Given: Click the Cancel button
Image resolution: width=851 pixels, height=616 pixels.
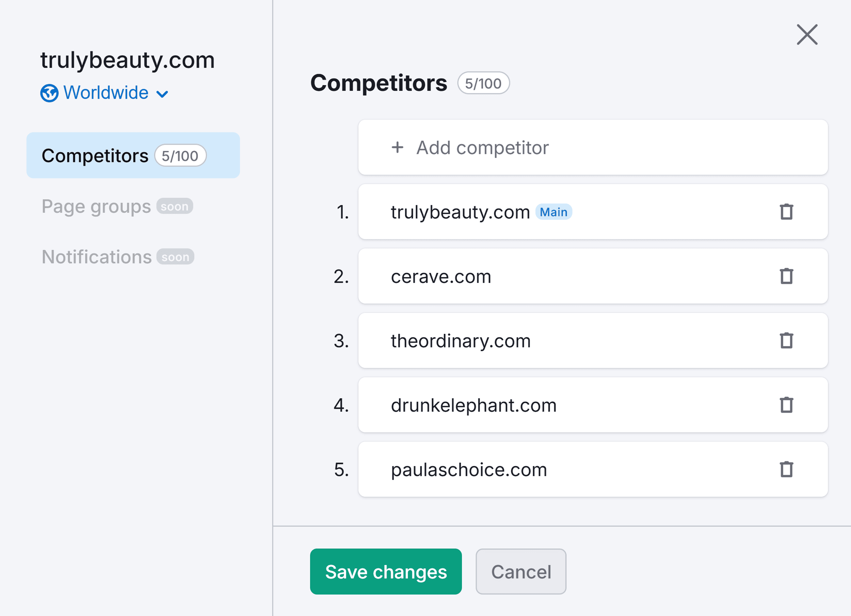Looking at the screenshot, I should 521,572.
